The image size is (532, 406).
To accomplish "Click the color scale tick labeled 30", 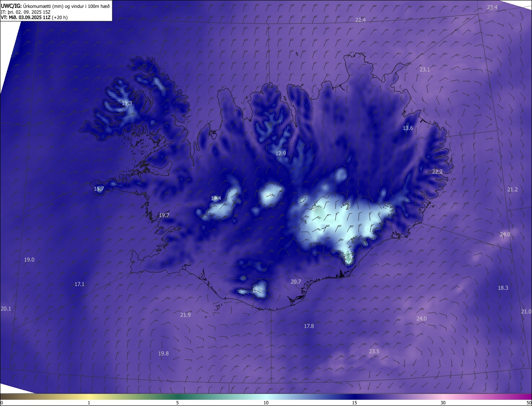I will point(443,403).
